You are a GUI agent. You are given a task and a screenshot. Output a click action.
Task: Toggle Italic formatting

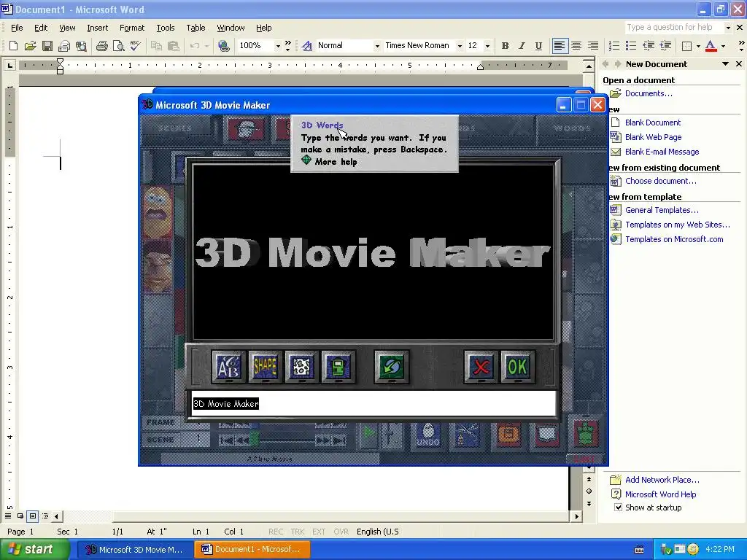522,46
